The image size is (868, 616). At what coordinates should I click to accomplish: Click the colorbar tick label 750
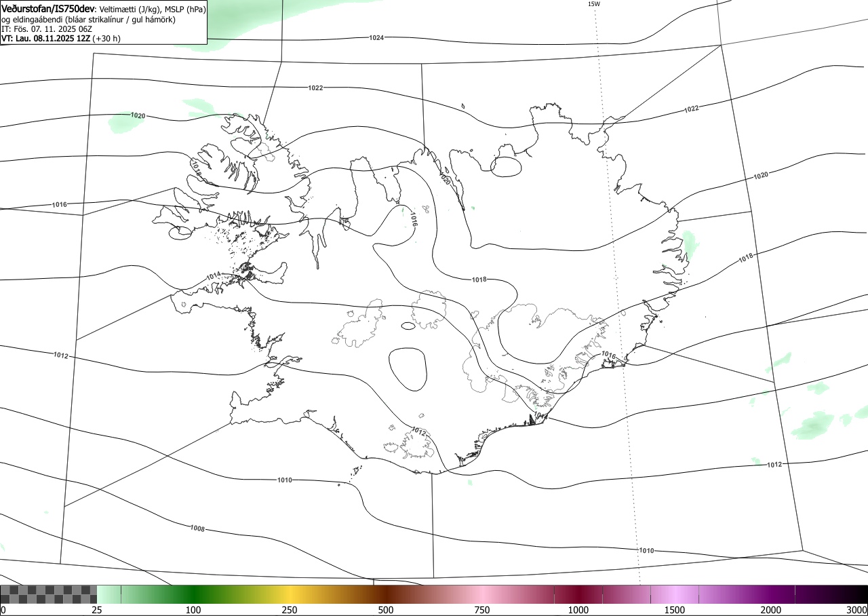pyautogui.click(x=482, y=610)
